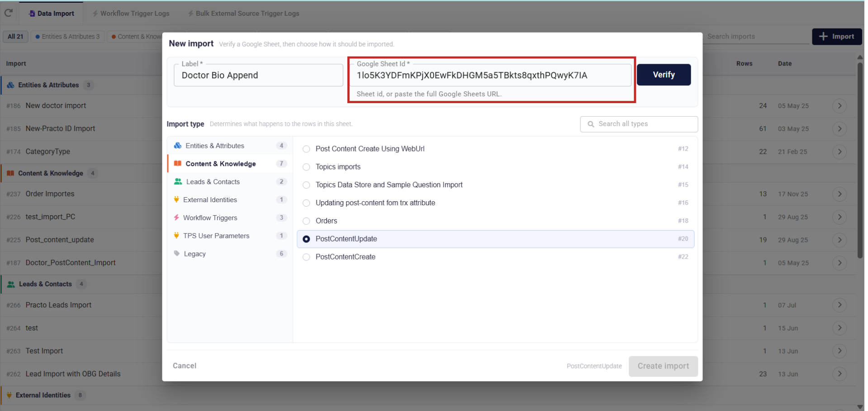Click the imports list vertical scrollbar
Viewport: 868px width, 411px height.
[x=860, y=160]
